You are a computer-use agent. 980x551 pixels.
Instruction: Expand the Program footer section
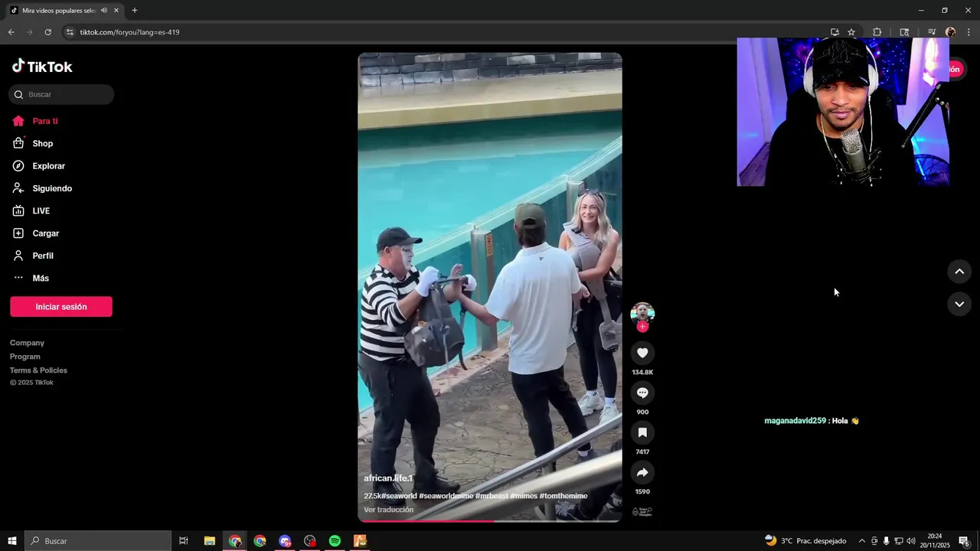25,357
